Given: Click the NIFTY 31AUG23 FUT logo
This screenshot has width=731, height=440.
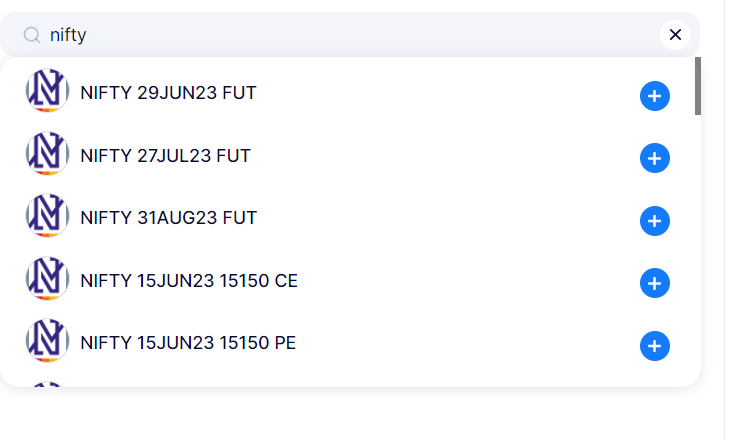Looking at the screenshot, I should [47, 216].
